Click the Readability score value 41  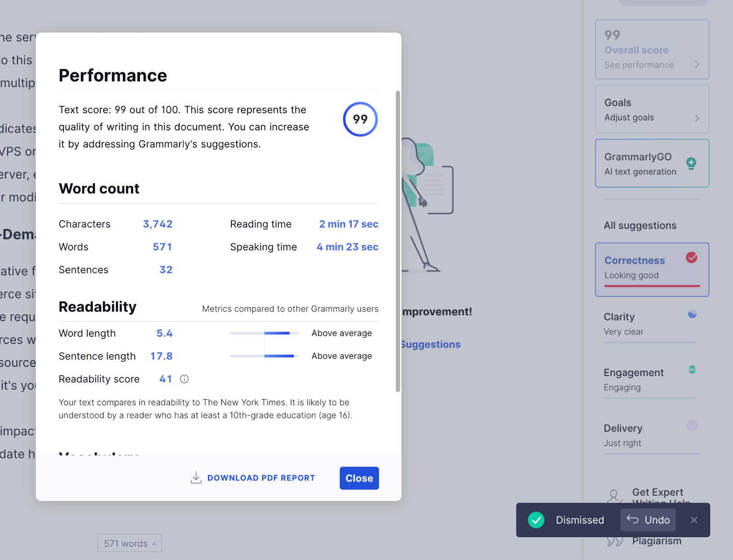pos(166,379)
